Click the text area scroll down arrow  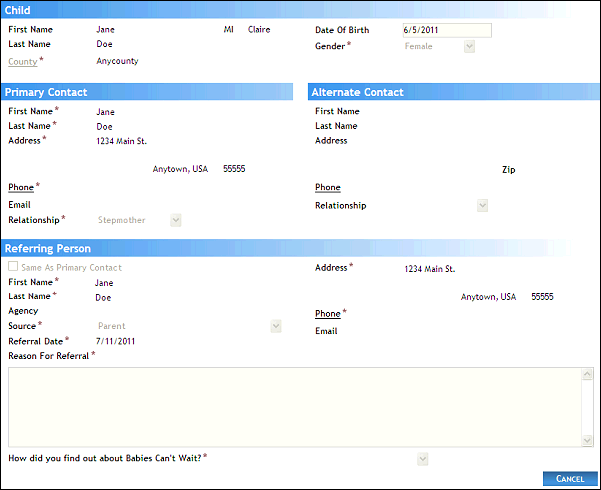click(x=588, y=439)
